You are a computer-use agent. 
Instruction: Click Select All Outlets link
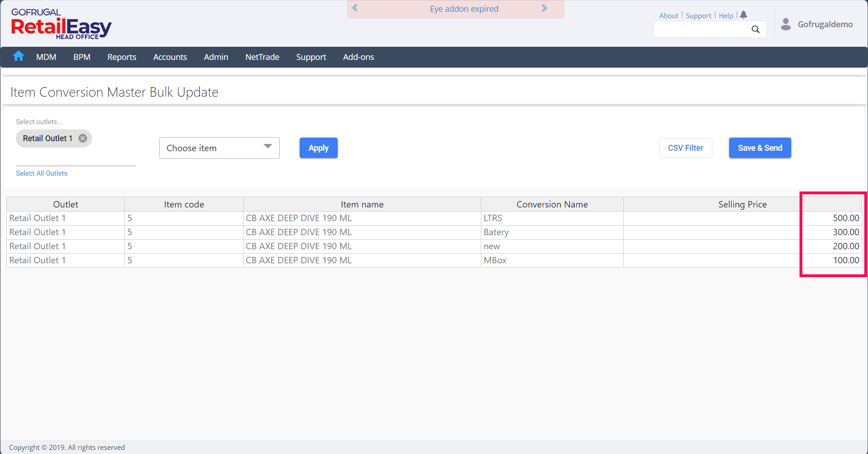tap(42, 173)
